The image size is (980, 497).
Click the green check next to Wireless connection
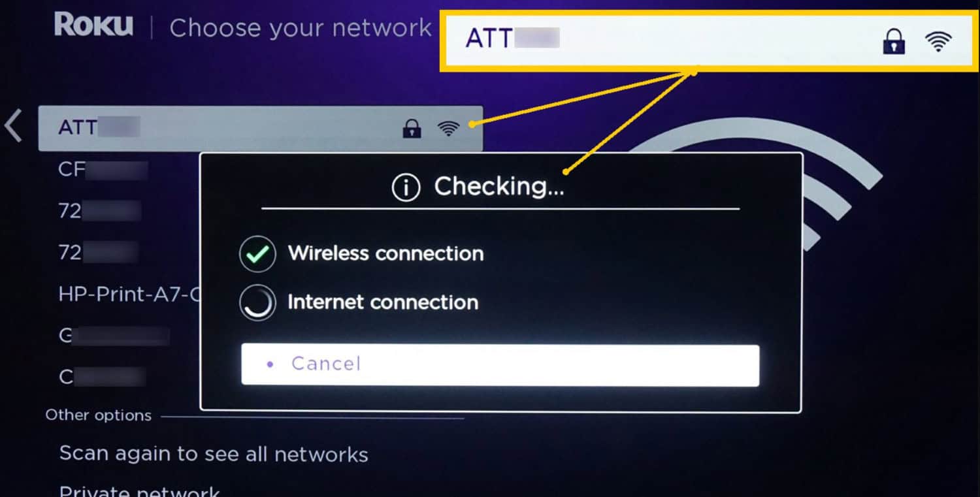(257, 253)
